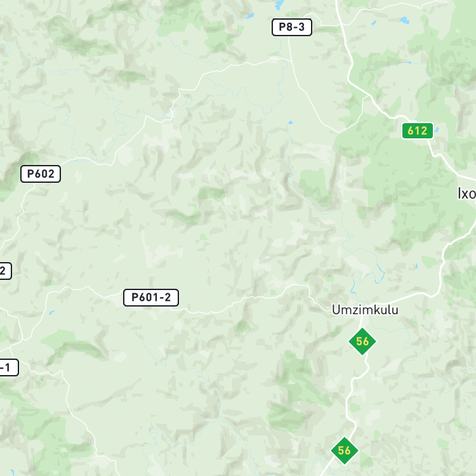476x476 pixels.
Task: Select the P601-2 road shield
Action: (x=151, y=298)
